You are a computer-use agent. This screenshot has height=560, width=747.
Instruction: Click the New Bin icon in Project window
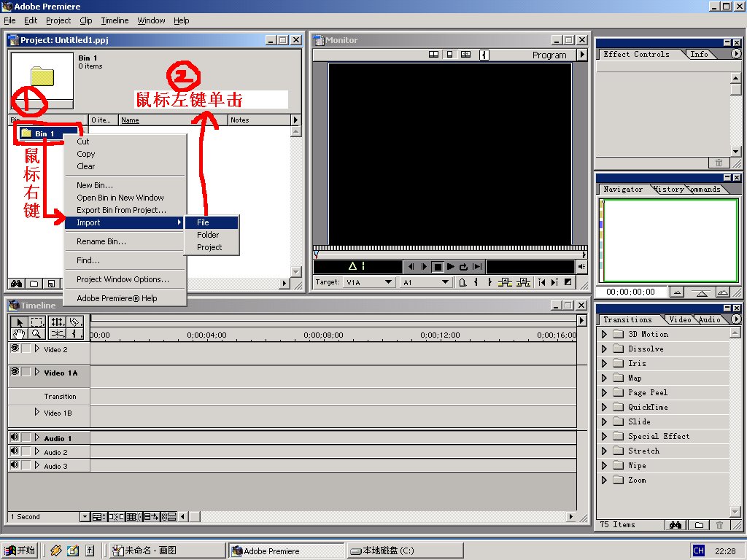point(34,284)
